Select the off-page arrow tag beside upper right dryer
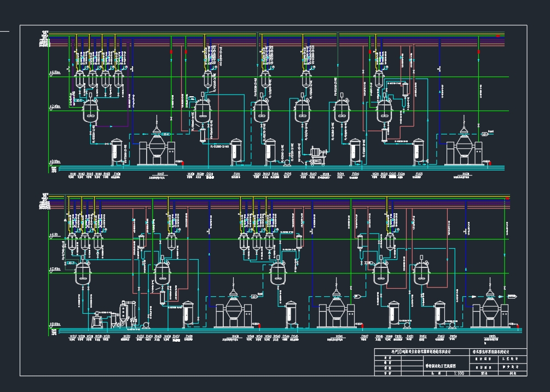 tap(485, 134)
